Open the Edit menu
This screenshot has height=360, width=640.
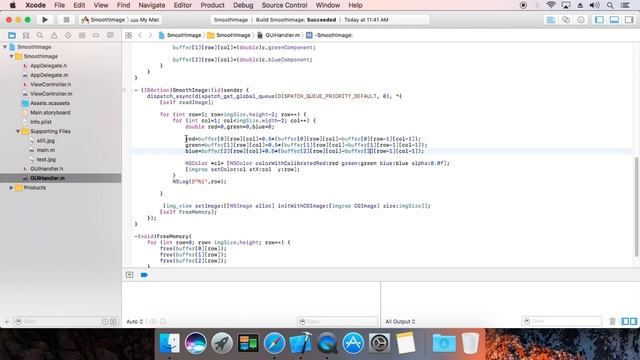(x=79, y=5)
